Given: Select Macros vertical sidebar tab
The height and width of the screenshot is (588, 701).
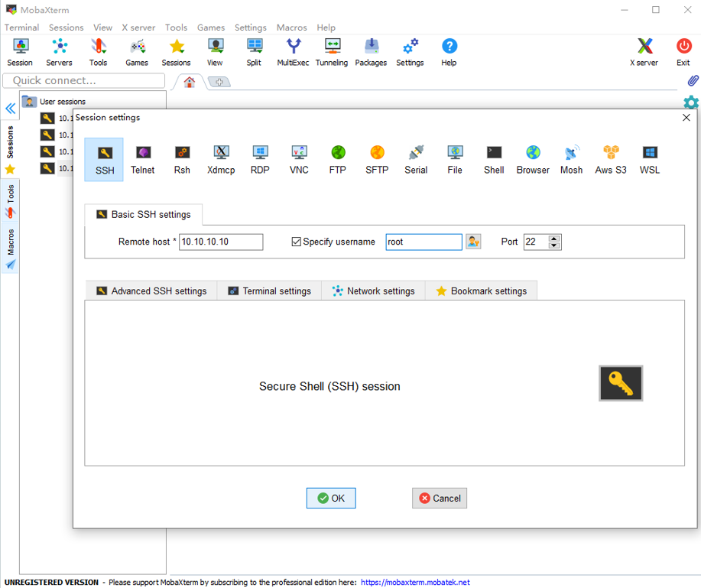Looking at the screenshot, I should (10, 249).
